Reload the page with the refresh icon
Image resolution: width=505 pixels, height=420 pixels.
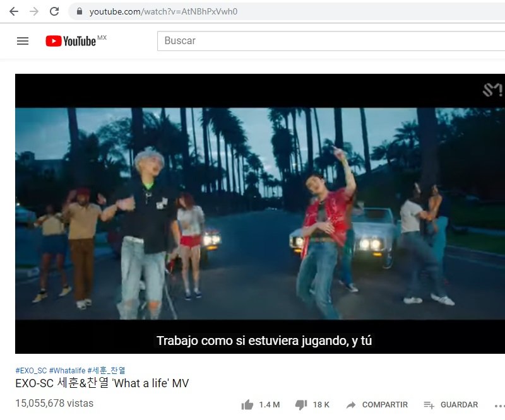[54, 11]
